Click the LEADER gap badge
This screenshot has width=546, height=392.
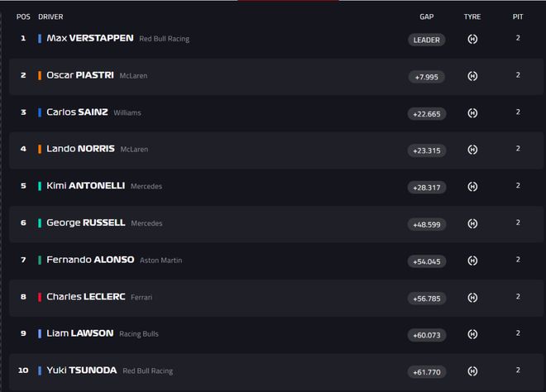[426, 40]
